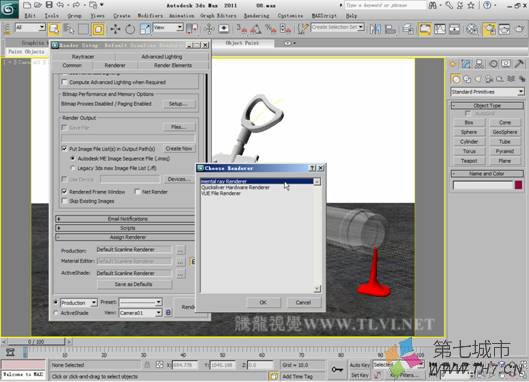Open the Select by Name tool
The width and height of the screenshot is (529, 382).
69,29
